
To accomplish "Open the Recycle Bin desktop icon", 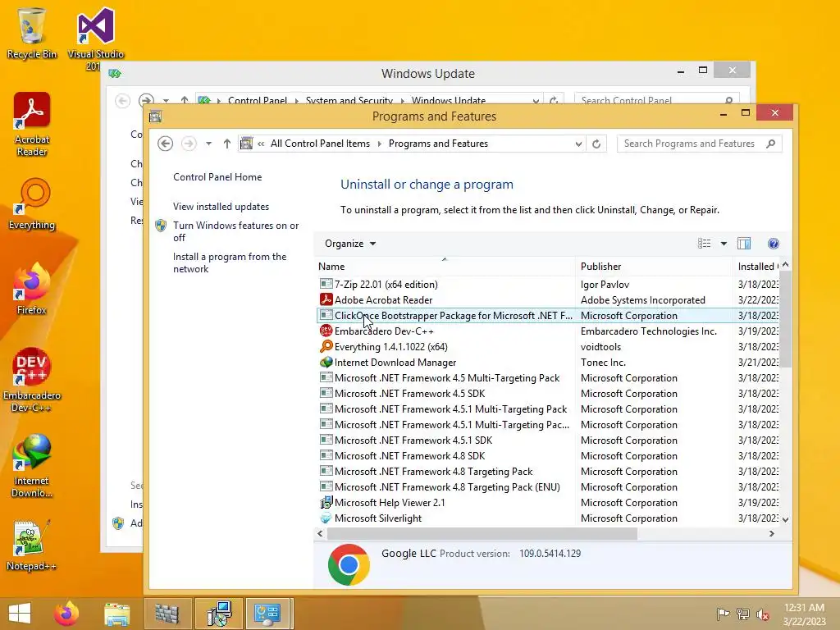I will [32, 32].
